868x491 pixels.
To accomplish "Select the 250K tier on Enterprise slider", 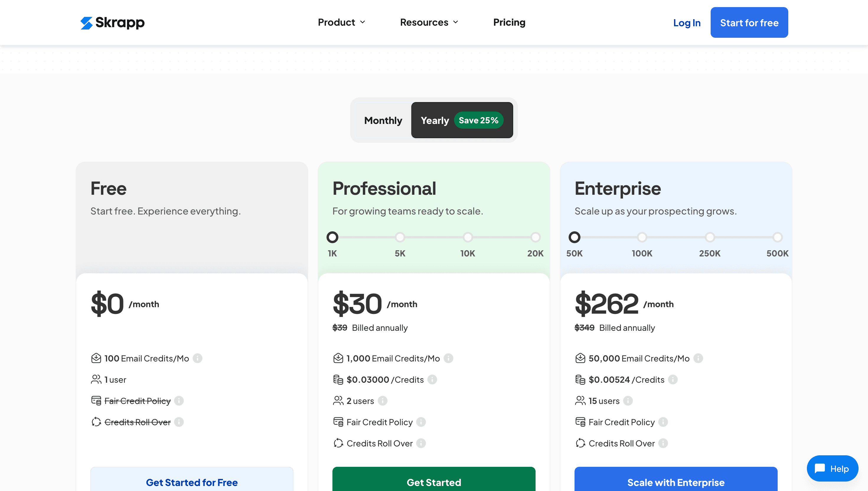I will [x=710, y=237].
